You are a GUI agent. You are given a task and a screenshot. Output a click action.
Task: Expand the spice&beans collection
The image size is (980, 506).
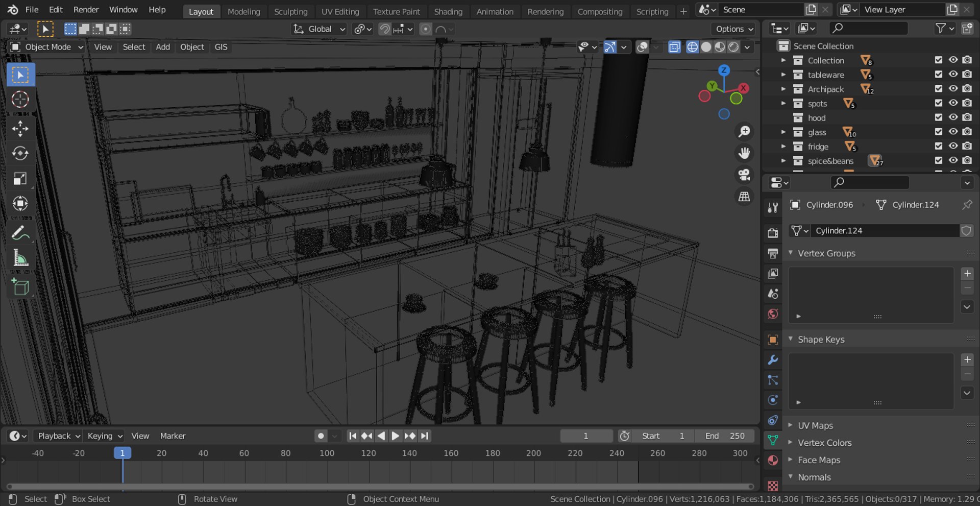point(783,161)
